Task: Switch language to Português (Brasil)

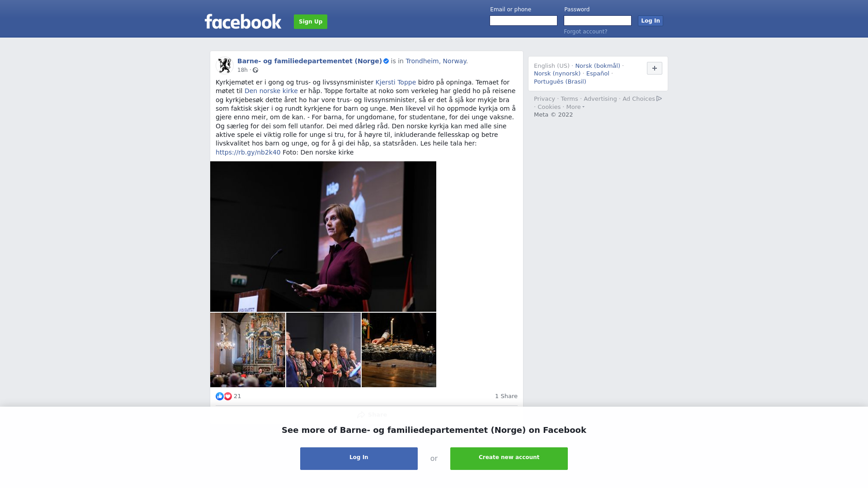Action: (x=560, y=82)
